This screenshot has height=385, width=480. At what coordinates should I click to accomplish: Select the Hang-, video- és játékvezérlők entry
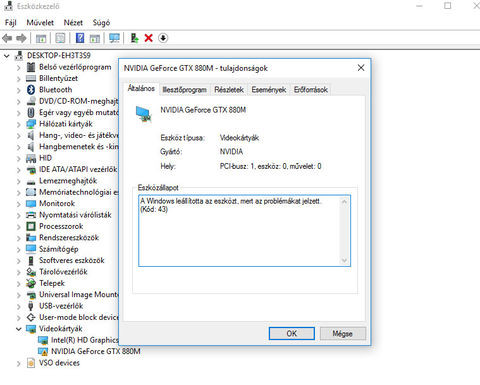click(x=79, y=135)
